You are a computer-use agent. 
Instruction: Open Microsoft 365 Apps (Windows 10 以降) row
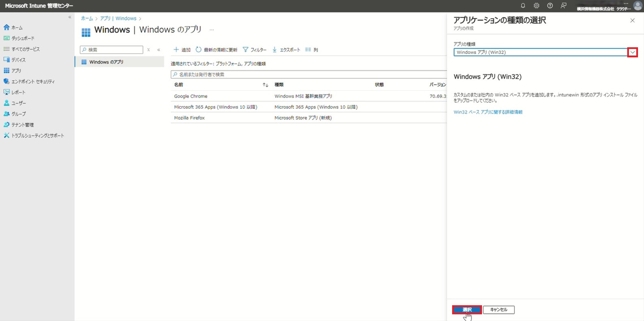pyautogui.click(x=309, y=107)
